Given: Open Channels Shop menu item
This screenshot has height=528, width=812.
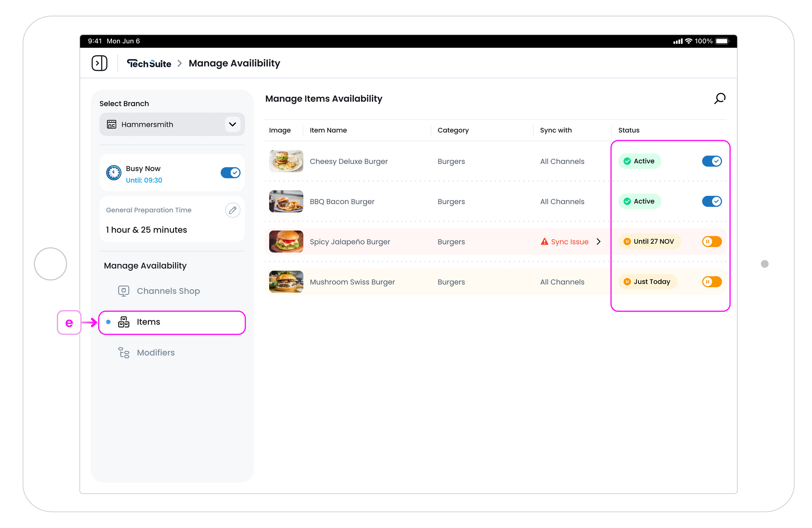Looking at the screenshot, I should (x=168, y=291).
